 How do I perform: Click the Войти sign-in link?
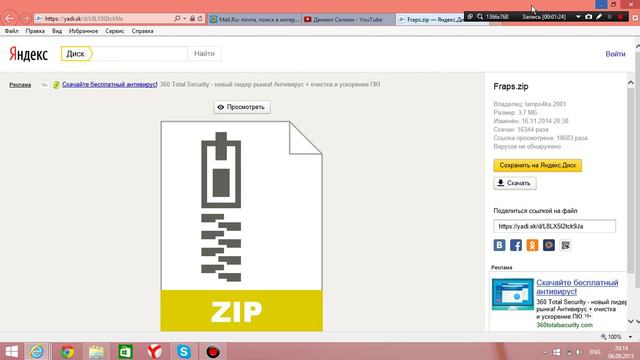coord(615,54)
